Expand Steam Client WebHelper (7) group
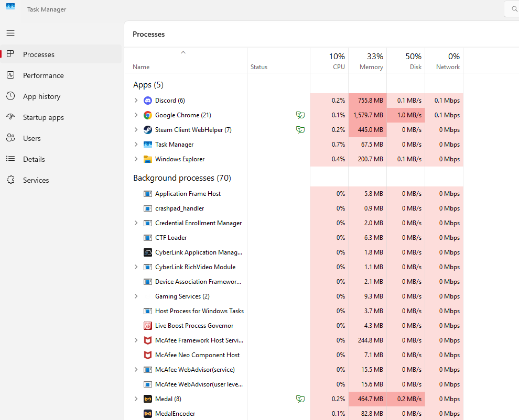519x420 pixels. (136, 130)
